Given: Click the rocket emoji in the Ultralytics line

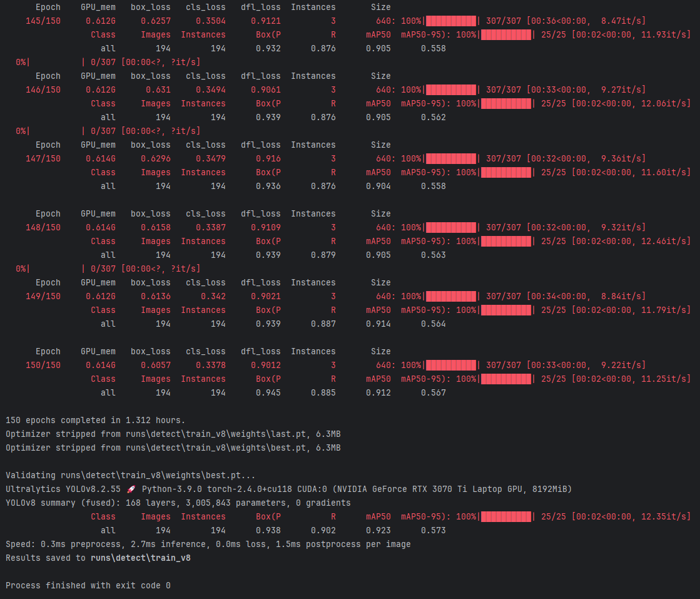Looking at the screenshot, I should [131, 489].
